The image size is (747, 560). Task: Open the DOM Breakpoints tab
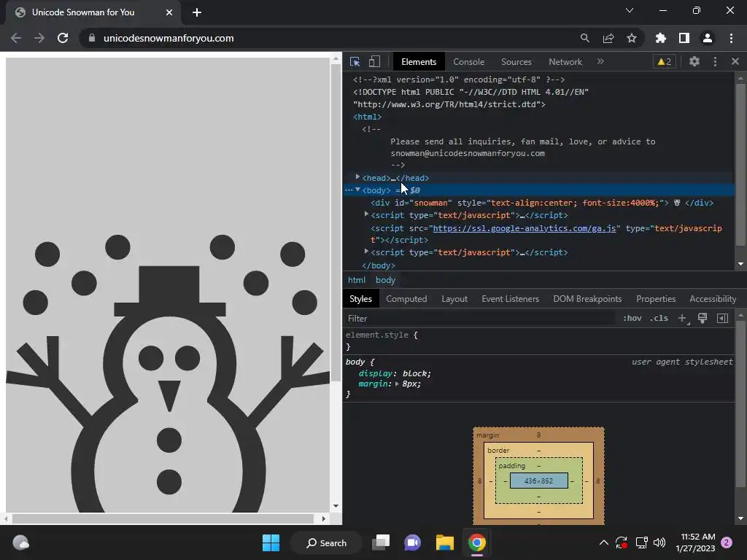(x=587, y=299)
